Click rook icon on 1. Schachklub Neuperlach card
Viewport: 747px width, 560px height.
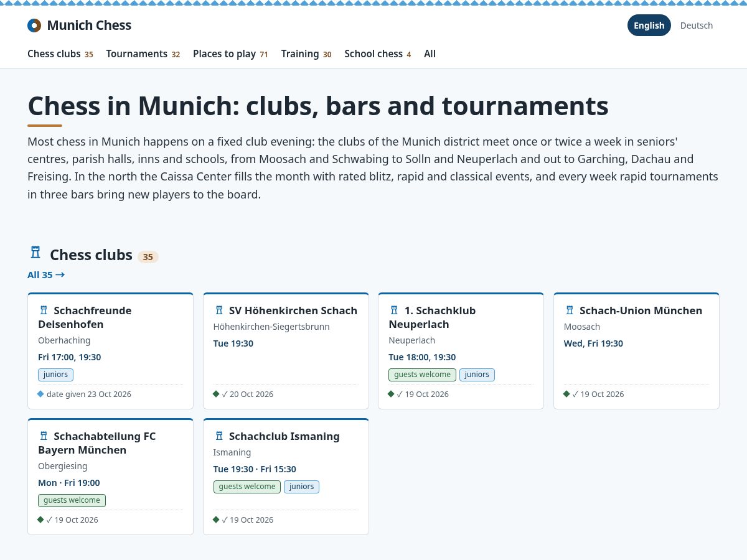(x=394, y=310)
